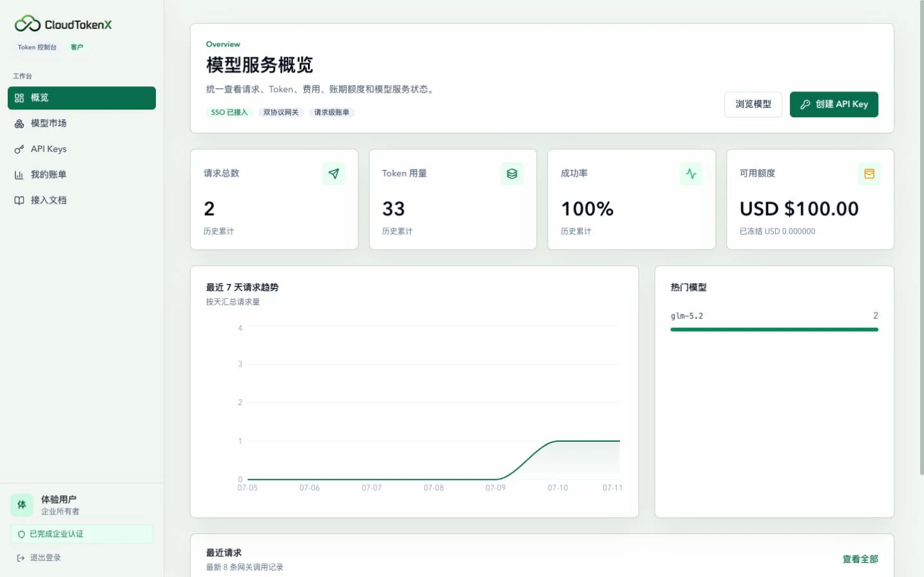The width and height of the screenshot is (924, 577).
Task: Click the 100% success rate value
Action: (587, 209)
